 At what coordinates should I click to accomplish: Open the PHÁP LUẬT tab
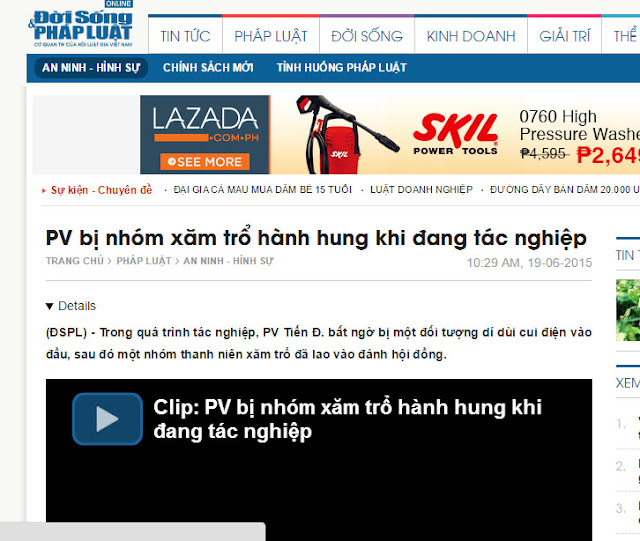[271, 36]
